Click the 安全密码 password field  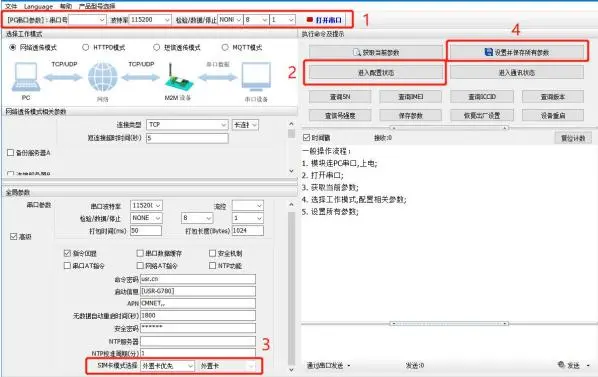coord(198,328)
